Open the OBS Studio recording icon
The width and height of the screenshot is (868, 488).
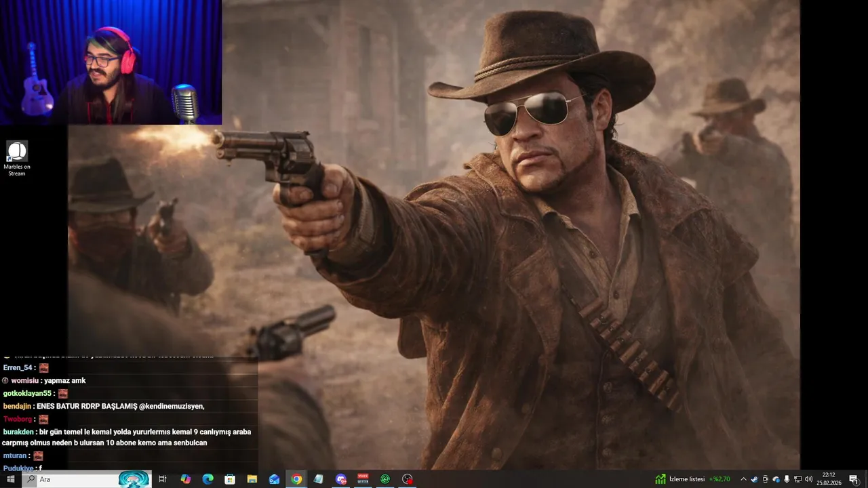pos(407,479)
